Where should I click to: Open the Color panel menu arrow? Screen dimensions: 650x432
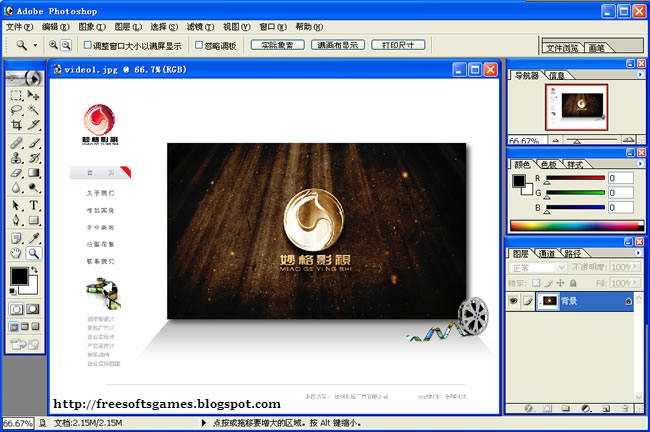tap(640, 164)
